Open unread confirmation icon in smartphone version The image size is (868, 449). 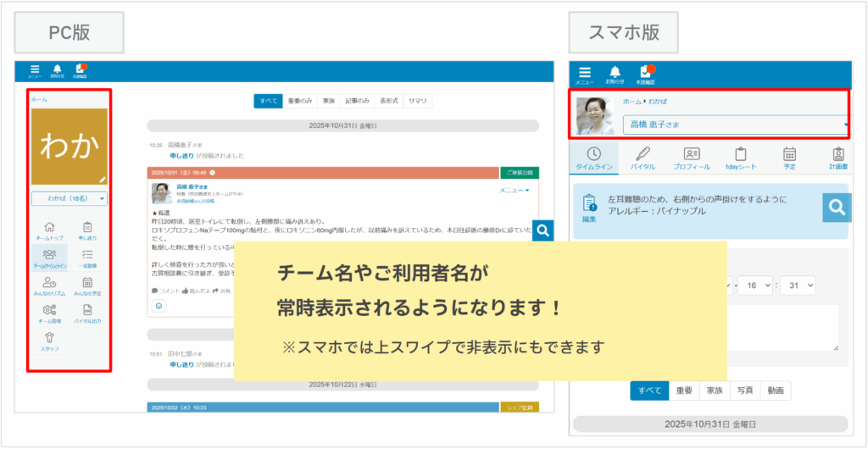click(645, 75)
